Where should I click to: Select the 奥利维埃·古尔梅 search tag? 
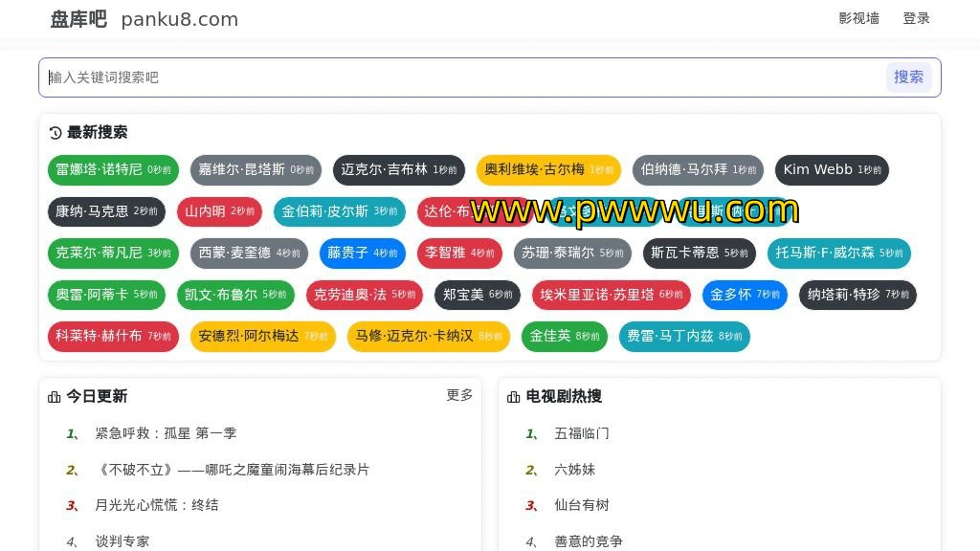(548, 170)
